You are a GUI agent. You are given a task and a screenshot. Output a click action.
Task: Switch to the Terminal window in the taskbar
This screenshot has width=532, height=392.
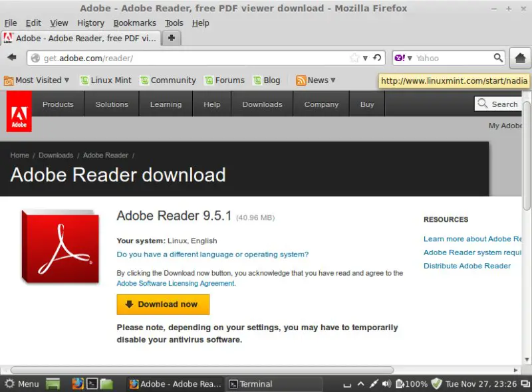(274, 384)
